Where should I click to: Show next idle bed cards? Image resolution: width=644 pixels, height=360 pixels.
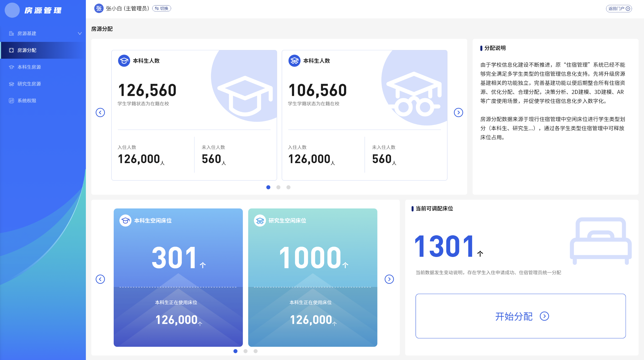click(x=389, y=279)
